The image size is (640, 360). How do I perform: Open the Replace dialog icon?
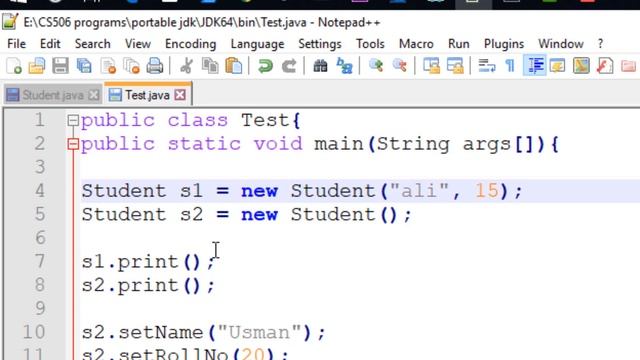click(344, 66)
